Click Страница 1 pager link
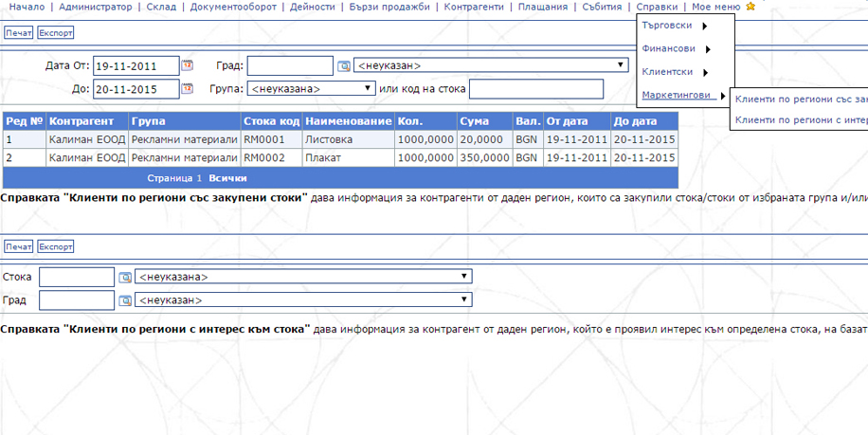The width and height of the screenshot is (868, 435). 174,178
